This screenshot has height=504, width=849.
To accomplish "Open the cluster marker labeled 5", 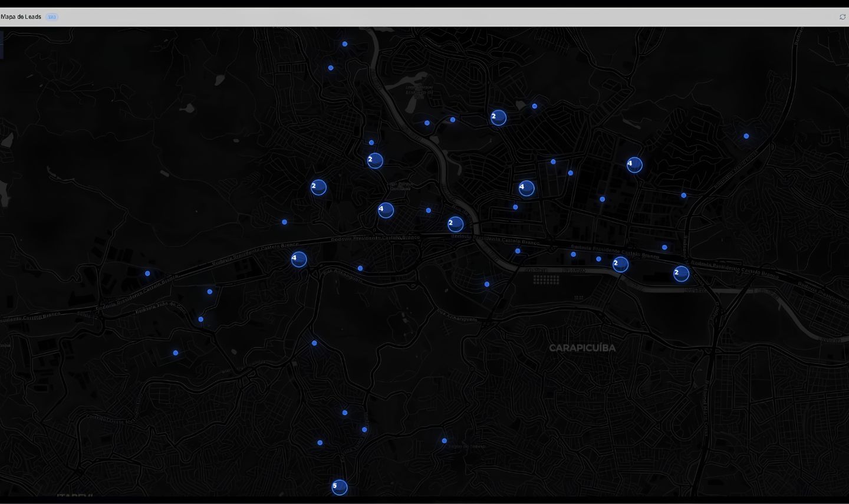I will [339, 487].
